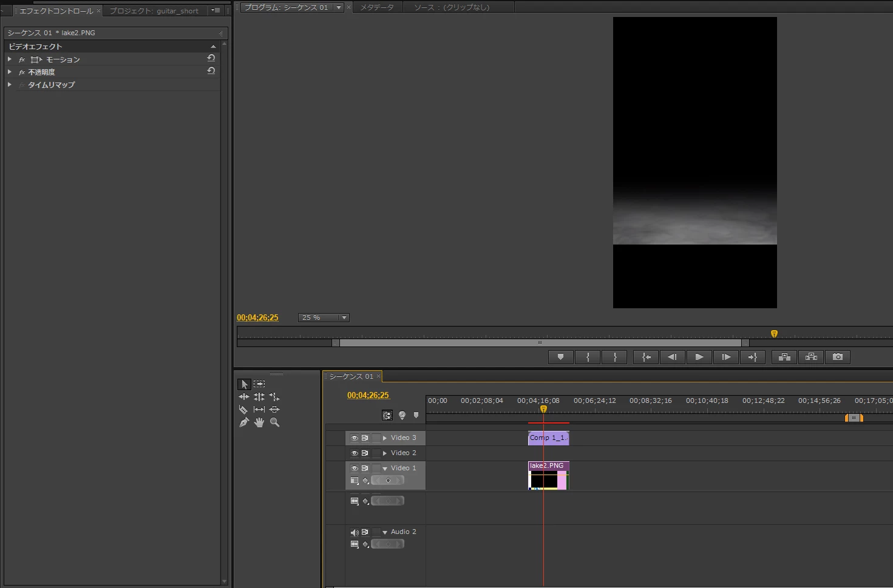Open Audio 2 Set Display Style menu
Viewport: 893px width, 588px height.
point(355,544)
